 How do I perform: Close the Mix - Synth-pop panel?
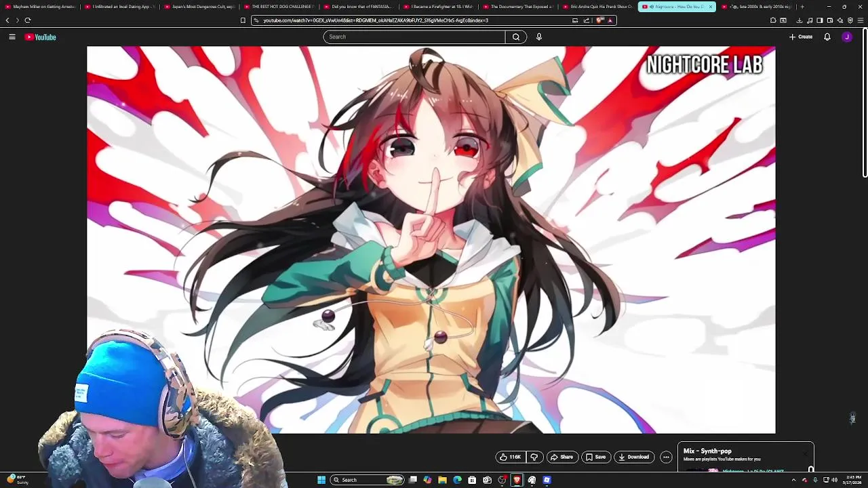(x=806, y=453)
